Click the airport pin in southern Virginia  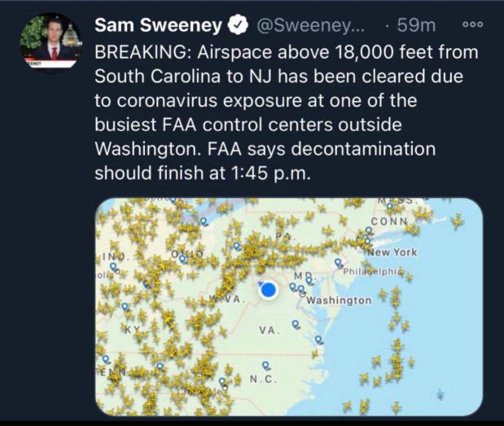click(x=318, y=340)
